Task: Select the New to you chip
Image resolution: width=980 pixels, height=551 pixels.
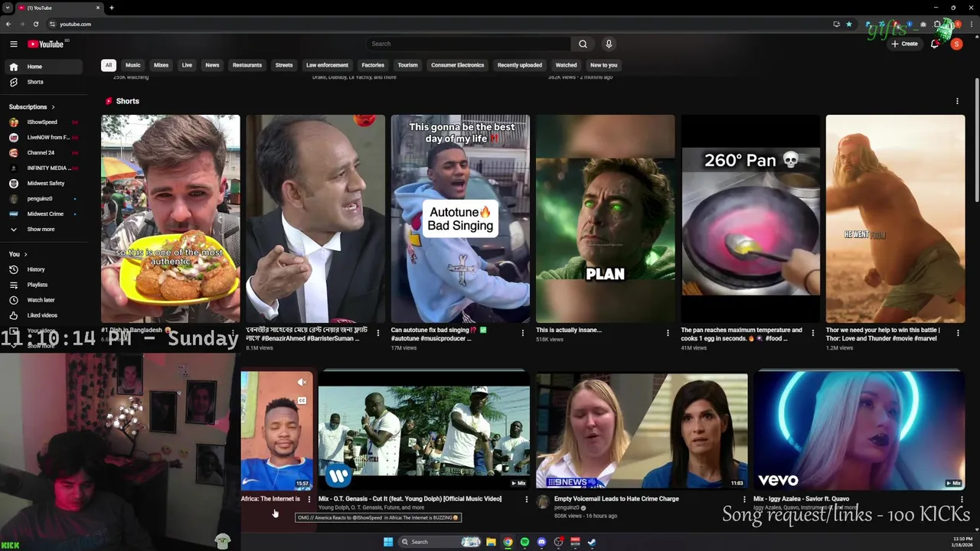Action: [603, 65]
